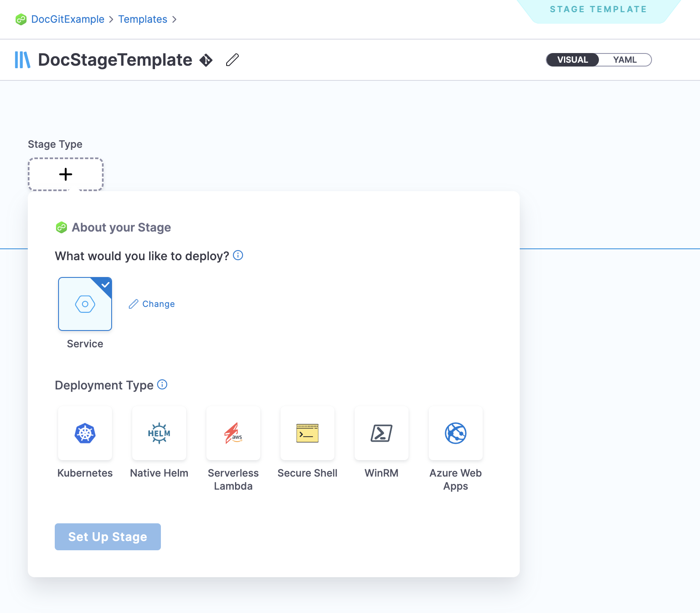700x613 pixels.
Task: Choose the Native Helm deployment type
Action: click(x=159, y=433)
